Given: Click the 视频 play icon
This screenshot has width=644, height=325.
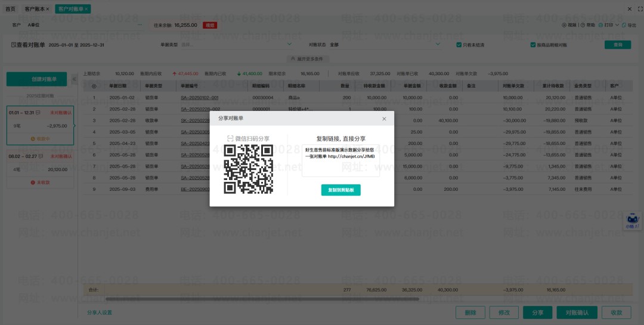Looking at the screenshot, I should click(x=564, y=25).
